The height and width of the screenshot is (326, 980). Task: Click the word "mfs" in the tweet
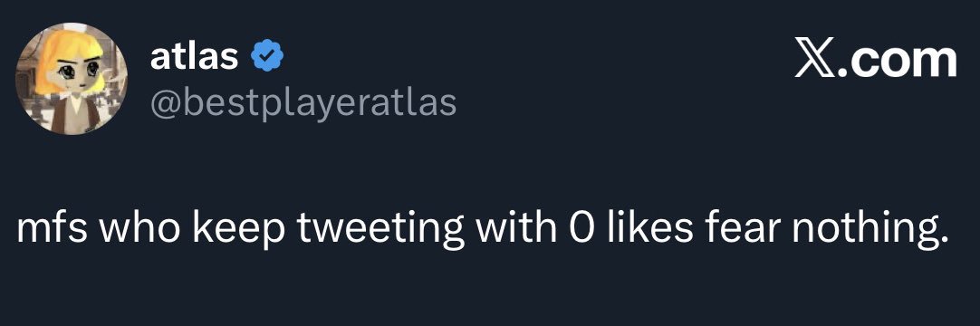[x=53, y=228]
